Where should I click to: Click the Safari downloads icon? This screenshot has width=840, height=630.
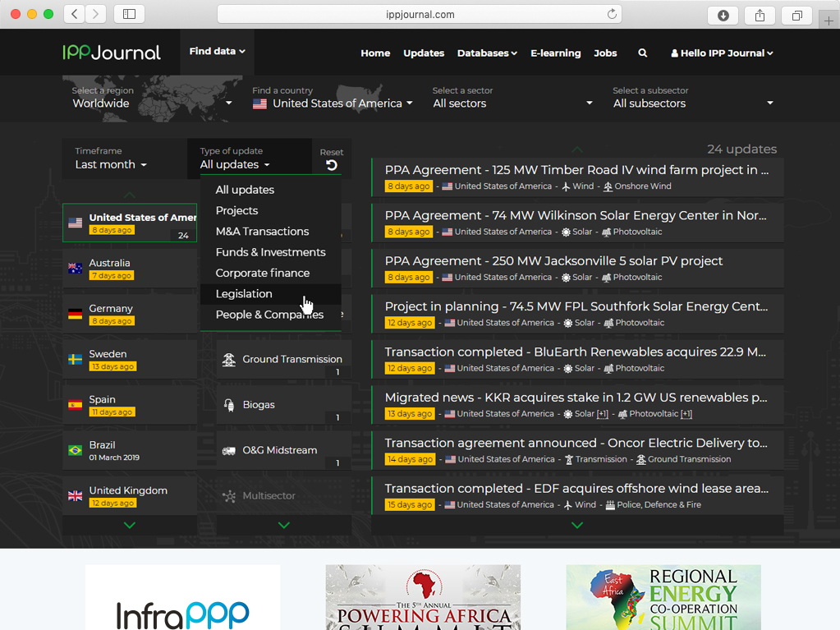[723, 15]
